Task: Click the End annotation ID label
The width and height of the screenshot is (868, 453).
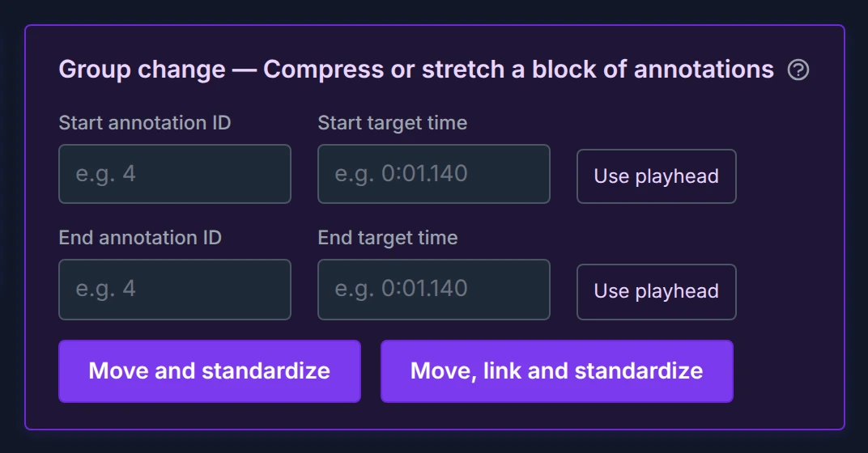Action: 140,238
